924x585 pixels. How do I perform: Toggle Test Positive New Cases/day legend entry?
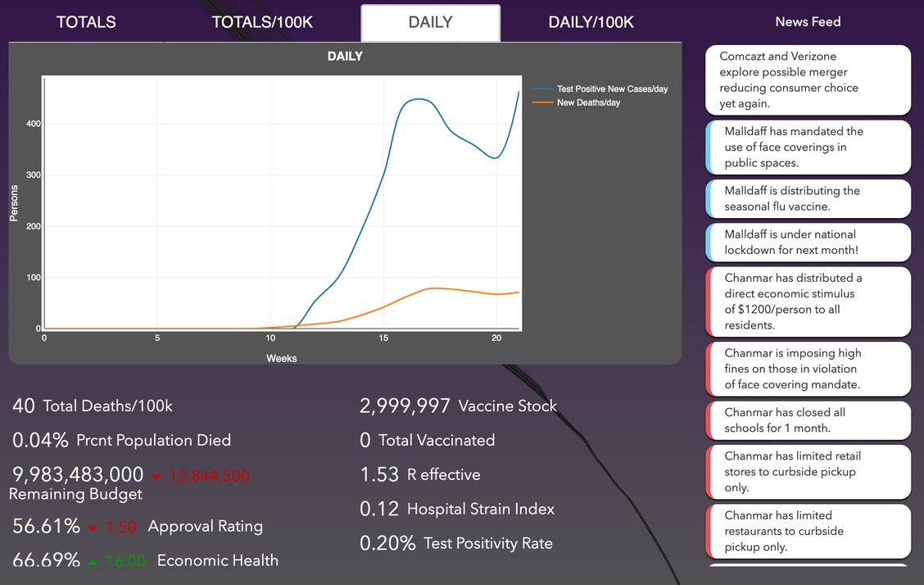pos(612,89)
